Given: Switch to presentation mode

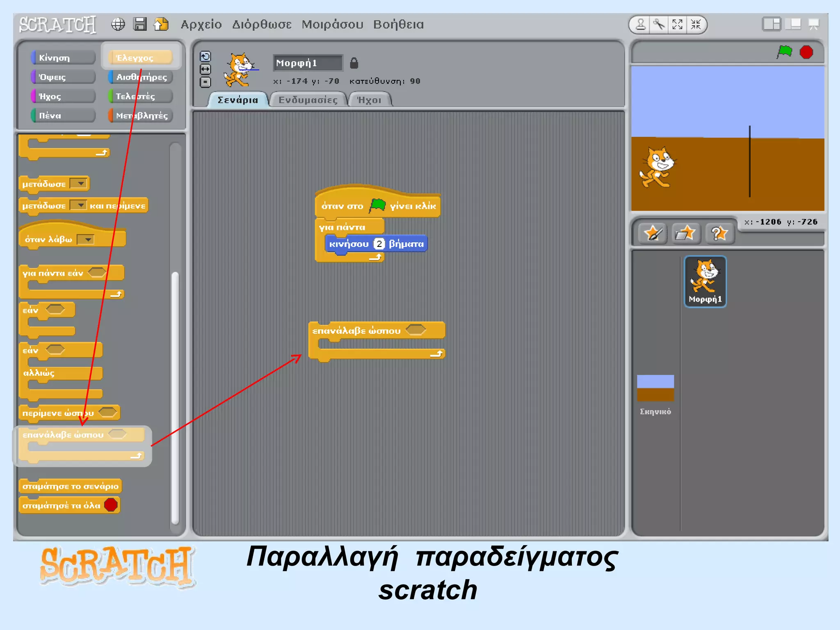Looking at the screenshot, I should [814, 24].
